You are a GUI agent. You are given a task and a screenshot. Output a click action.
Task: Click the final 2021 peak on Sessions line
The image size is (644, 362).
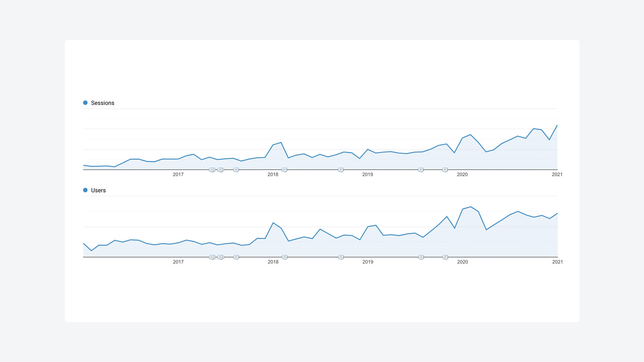(557, 125)
